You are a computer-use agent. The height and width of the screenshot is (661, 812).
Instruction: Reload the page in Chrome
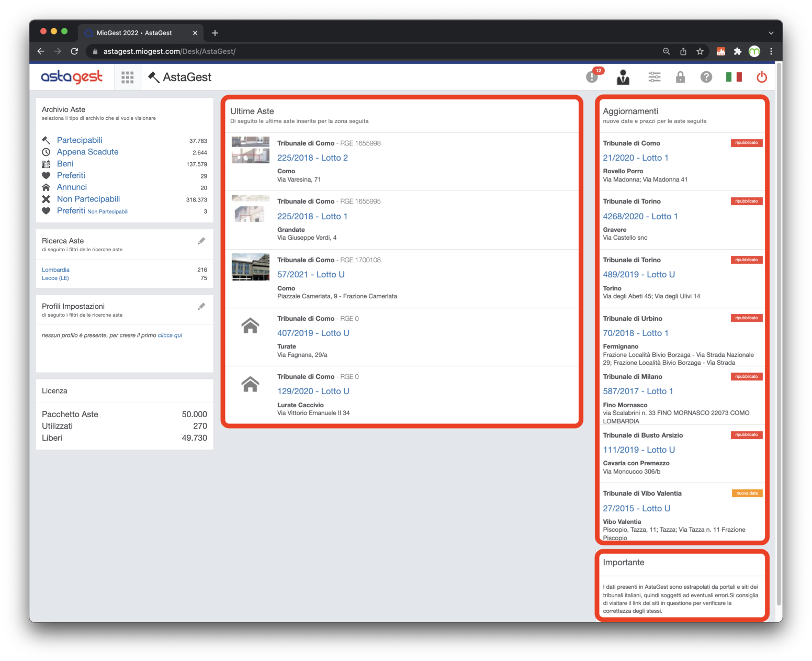74,51
